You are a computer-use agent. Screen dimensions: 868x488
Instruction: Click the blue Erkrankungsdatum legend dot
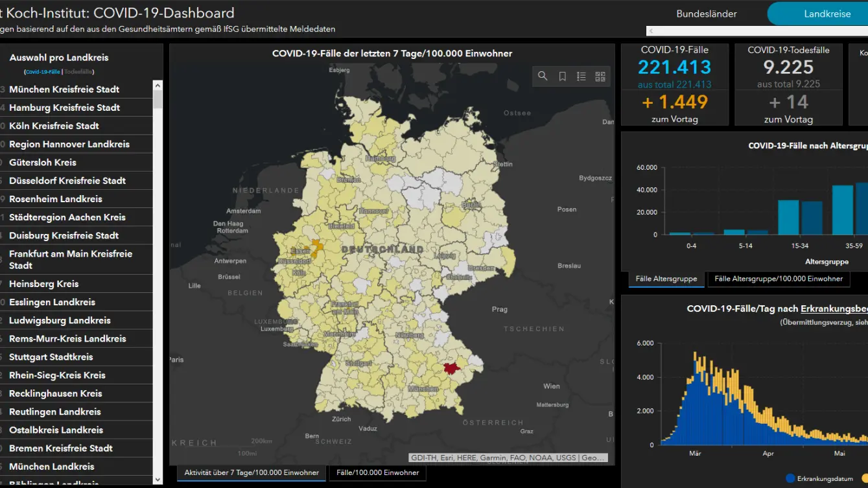coord(790,479)
